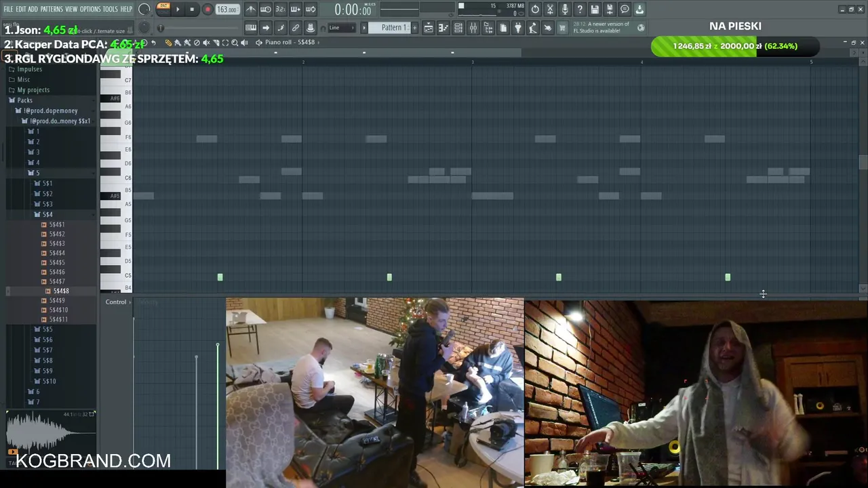The height and width of the screenshot is (488, 868).
Task: Click the Play transport button
Action: tap(178, 9)
